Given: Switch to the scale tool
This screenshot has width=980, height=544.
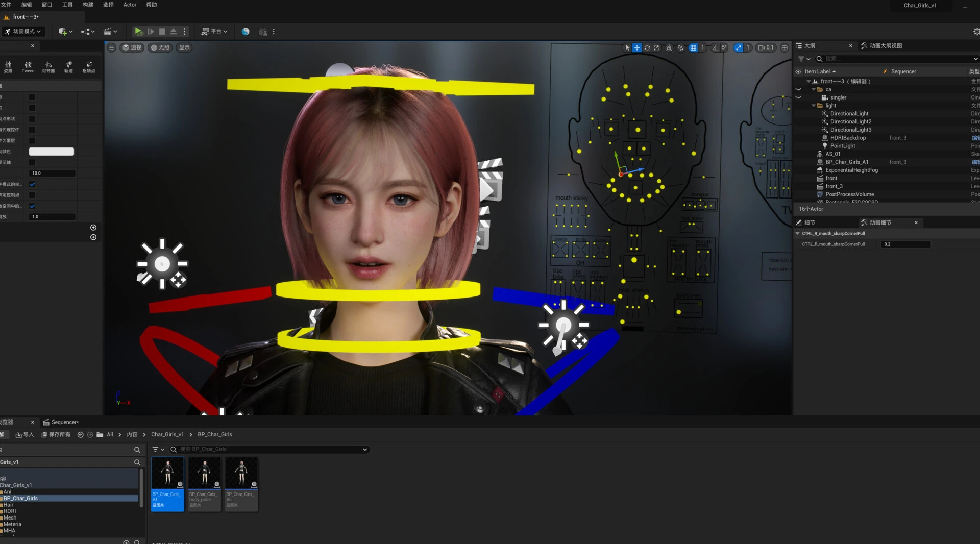Looking at the screenshot, I should (657, 47).
